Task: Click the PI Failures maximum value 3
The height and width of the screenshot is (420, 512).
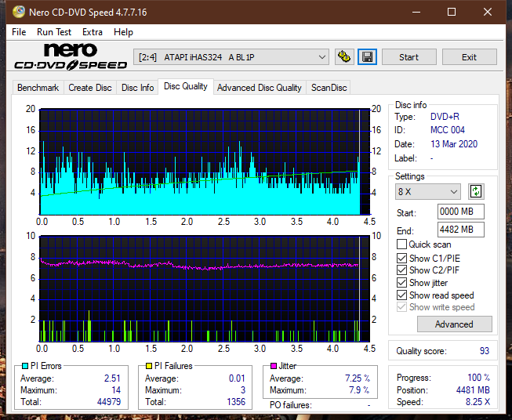Action: pyautogui.click(x=243, y=390)
